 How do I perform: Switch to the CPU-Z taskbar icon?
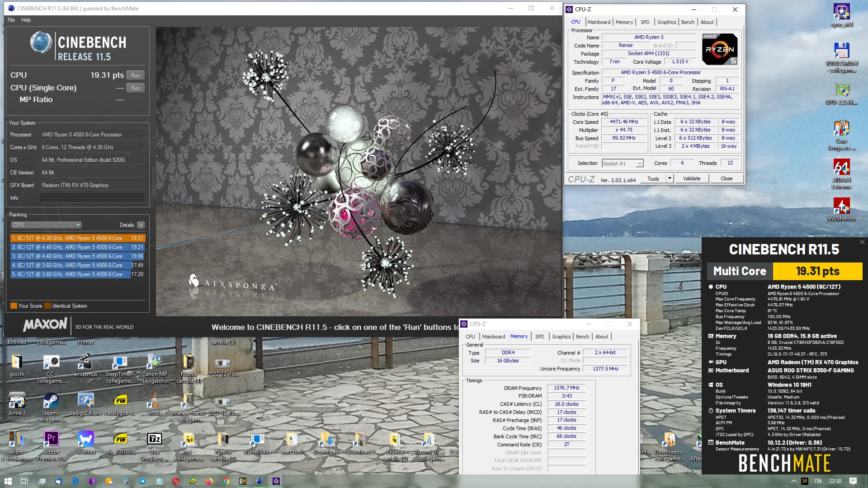(276, 481)
